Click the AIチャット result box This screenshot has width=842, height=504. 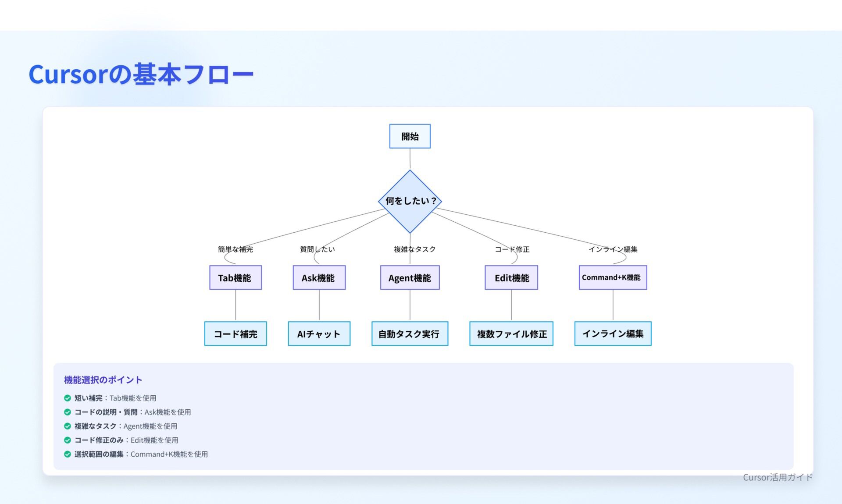point(319,334)
